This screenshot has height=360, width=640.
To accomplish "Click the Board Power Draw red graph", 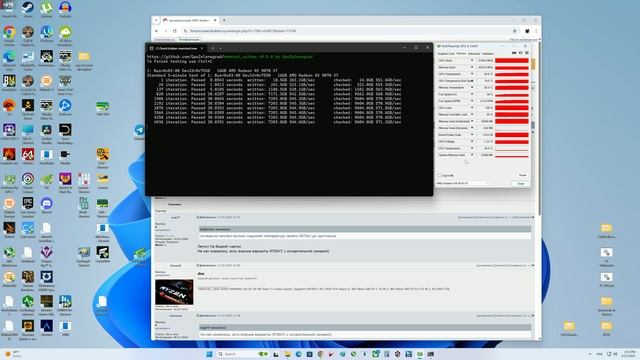I will [x=512, y=135].
